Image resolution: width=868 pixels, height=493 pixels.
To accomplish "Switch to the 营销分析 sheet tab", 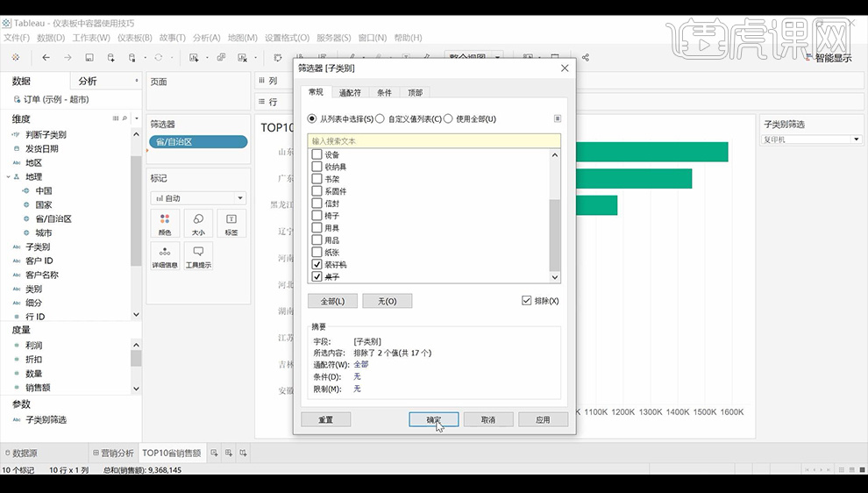I will 113,454.
